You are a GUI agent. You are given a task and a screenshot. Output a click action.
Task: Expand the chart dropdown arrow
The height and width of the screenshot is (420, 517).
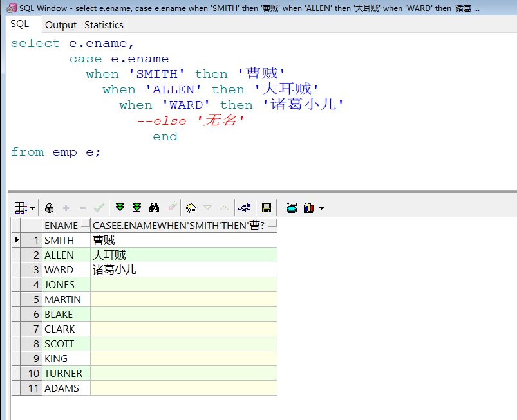[x=321, y=208]
